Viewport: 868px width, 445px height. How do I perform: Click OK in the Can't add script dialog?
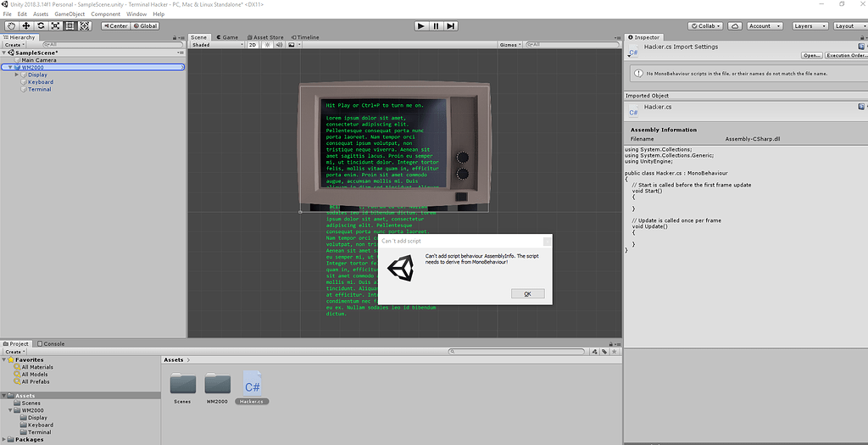click(527, 293)
